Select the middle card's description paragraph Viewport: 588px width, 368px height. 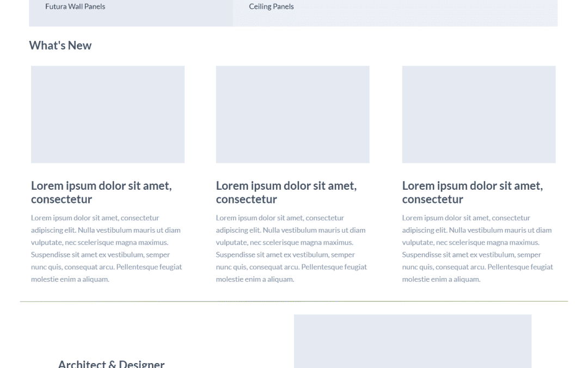coord(291,248)
